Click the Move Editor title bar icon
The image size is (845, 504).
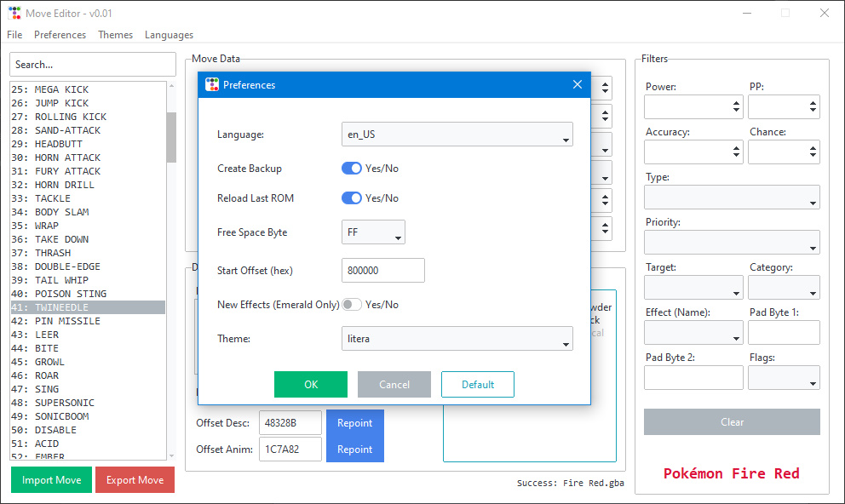(x=14, y=13)
